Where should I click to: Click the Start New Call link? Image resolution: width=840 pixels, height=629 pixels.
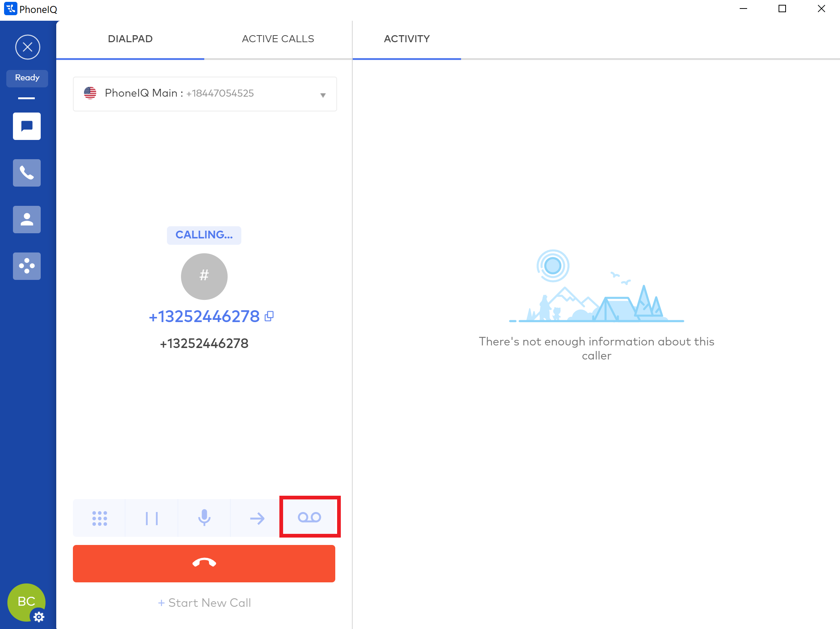click(204, 603)
